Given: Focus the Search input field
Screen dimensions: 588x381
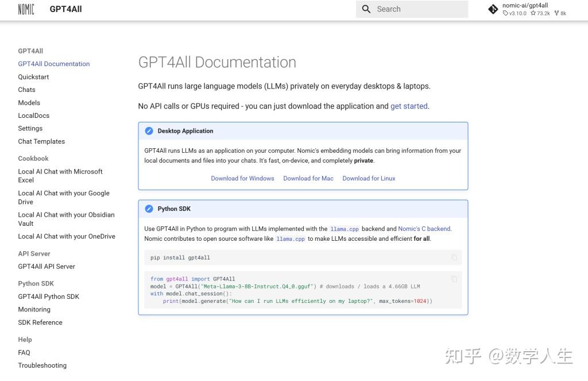Looking at the screenshot, I should pos(412,9).
